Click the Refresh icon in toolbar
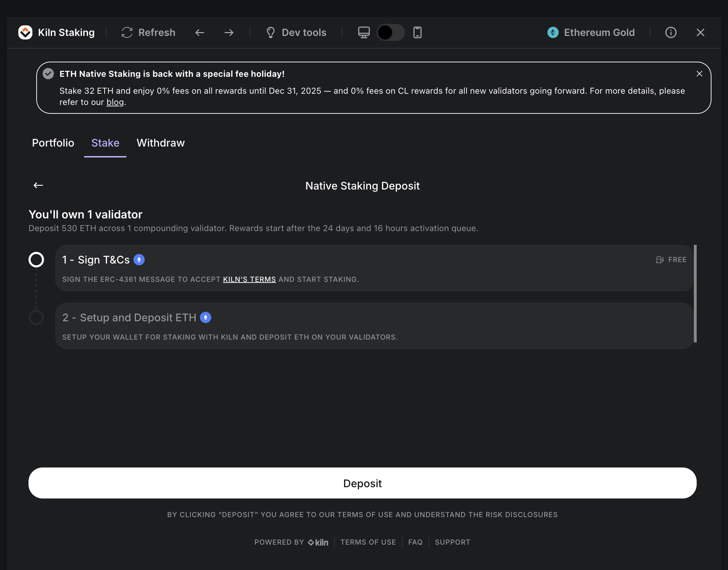Screen dimensions: 728x570 pyautogui.click(x=127, y=32)
